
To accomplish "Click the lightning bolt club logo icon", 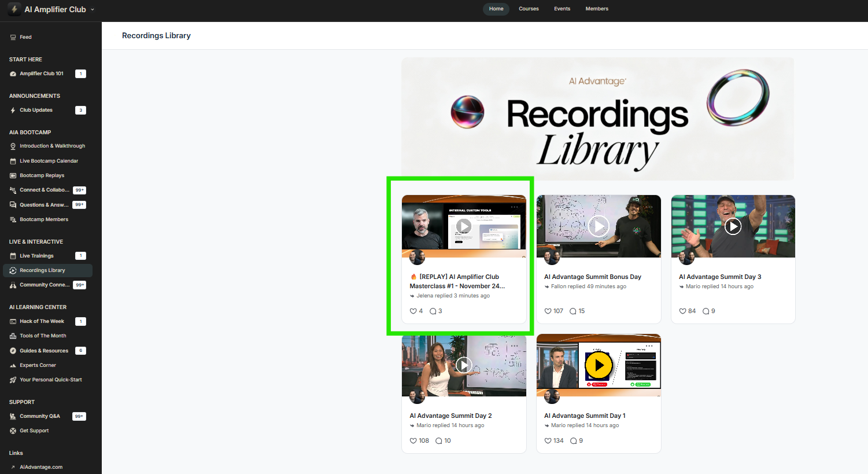I will 14,9.
